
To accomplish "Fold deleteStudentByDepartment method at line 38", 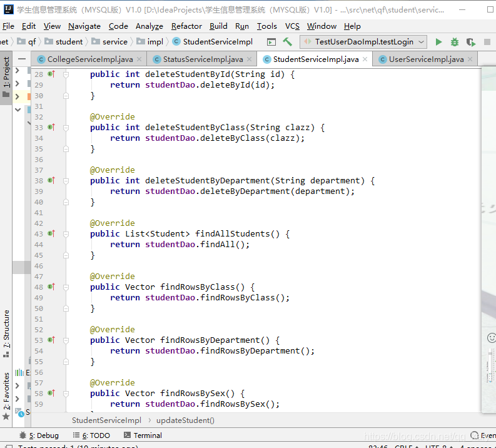I will click(x=66, y=181).
